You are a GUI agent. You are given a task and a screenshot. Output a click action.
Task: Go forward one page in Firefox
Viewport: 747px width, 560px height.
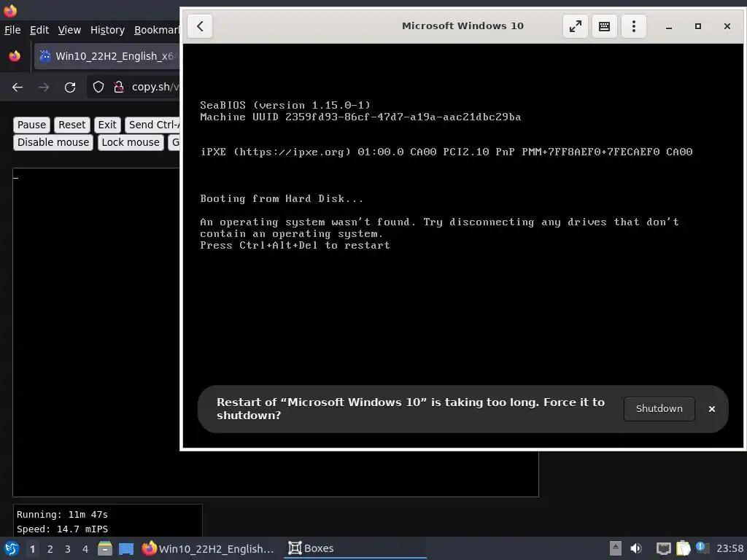tap(44, 87)
